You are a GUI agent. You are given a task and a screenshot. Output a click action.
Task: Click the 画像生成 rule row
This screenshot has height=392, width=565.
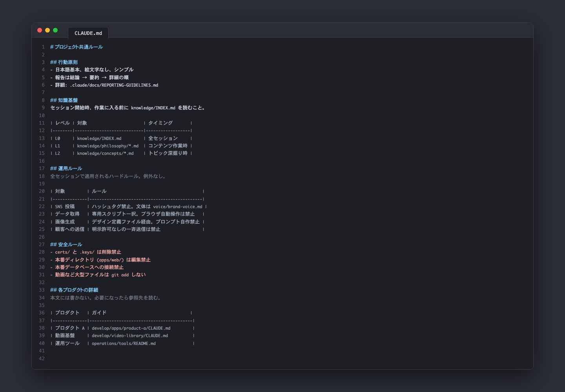click(x=128, y=222)
